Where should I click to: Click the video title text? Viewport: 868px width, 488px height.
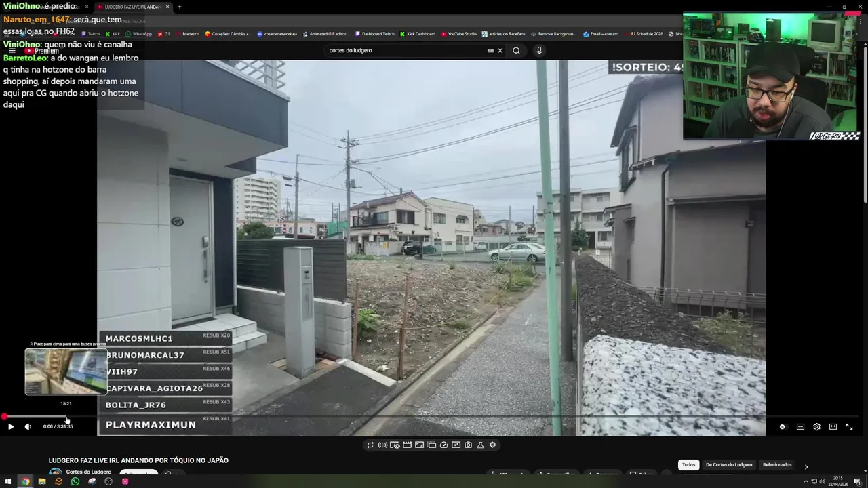pyautogui.click(x=138, y=460)
